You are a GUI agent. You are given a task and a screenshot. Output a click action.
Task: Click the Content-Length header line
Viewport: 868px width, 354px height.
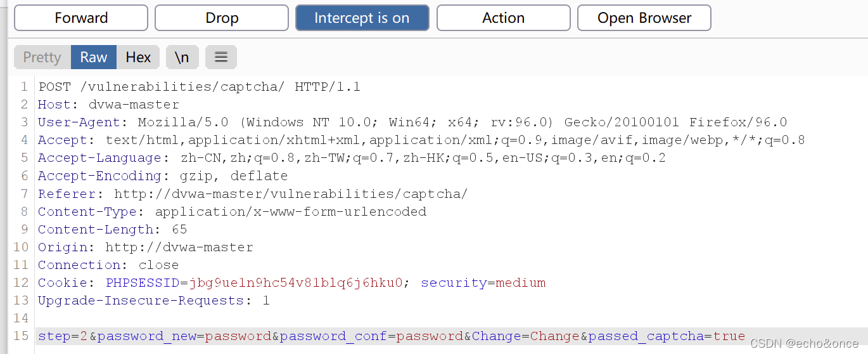click(113, 229)
